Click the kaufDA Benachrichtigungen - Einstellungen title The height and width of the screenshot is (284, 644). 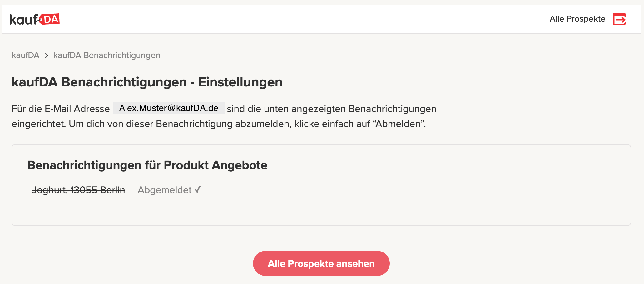tap(147, 82)
